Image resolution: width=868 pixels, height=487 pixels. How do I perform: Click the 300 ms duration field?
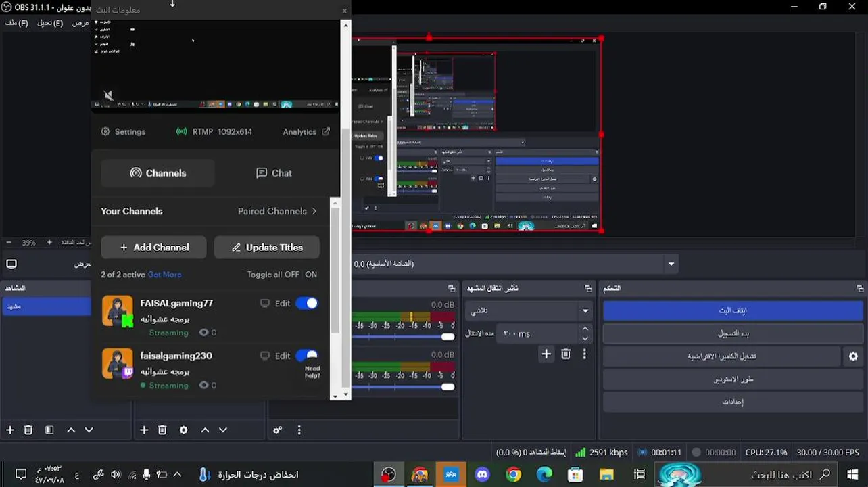point(537,333)
